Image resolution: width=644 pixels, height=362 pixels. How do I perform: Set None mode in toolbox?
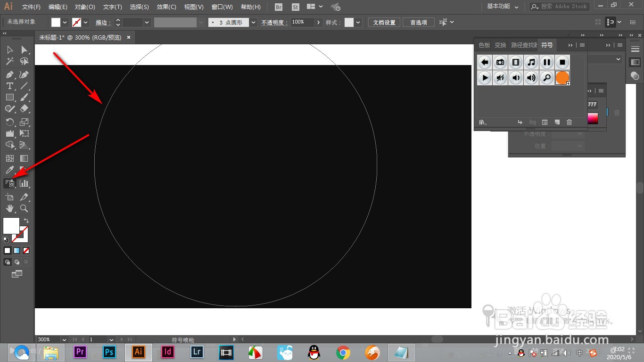pos(26,251)
